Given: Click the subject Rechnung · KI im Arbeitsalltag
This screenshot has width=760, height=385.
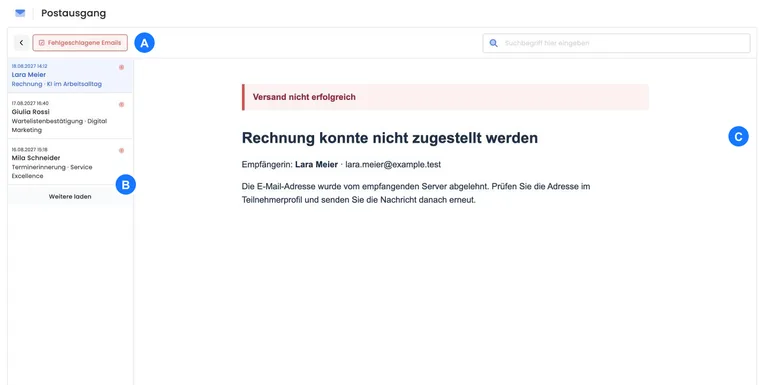Looking at the screenshot, I should (x=57, y=84).
